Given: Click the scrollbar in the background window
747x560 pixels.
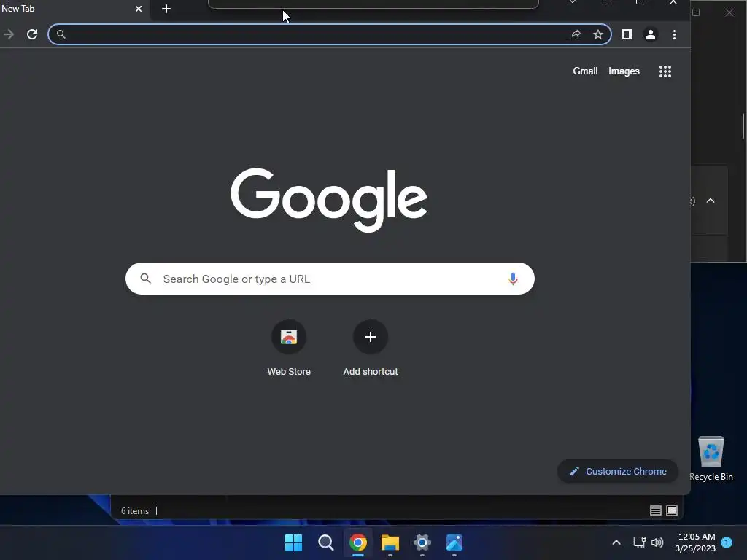Looking at the screenshot, I should (x=743, y=126).
